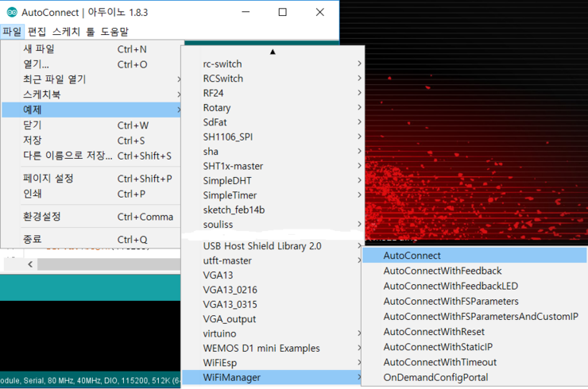The image size is (588, 389).
Task: Open OnDemandConfigPortal example
Action: click(x=474, y=377)
